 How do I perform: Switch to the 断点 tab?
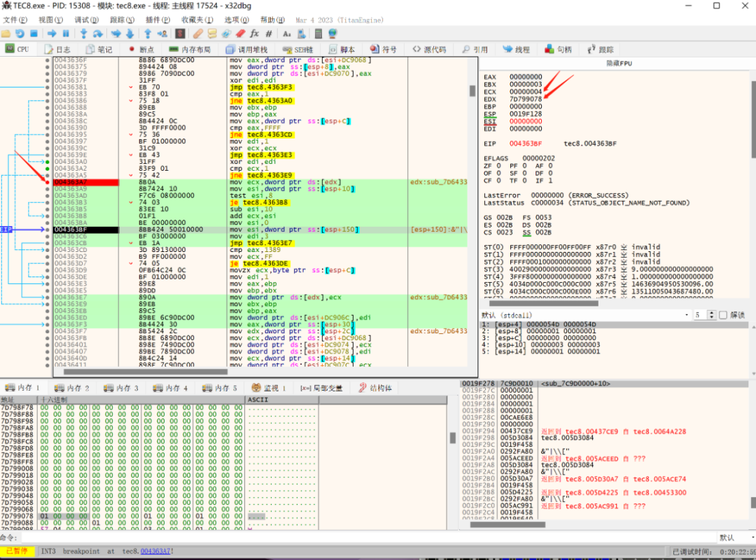[x=141, y=49]
